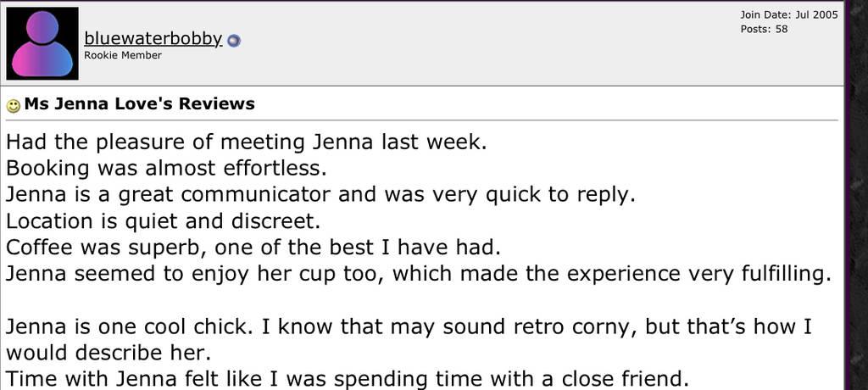
Task: Select the post title Ms Jenna Love's Reviews
Action: click(140, 103)
